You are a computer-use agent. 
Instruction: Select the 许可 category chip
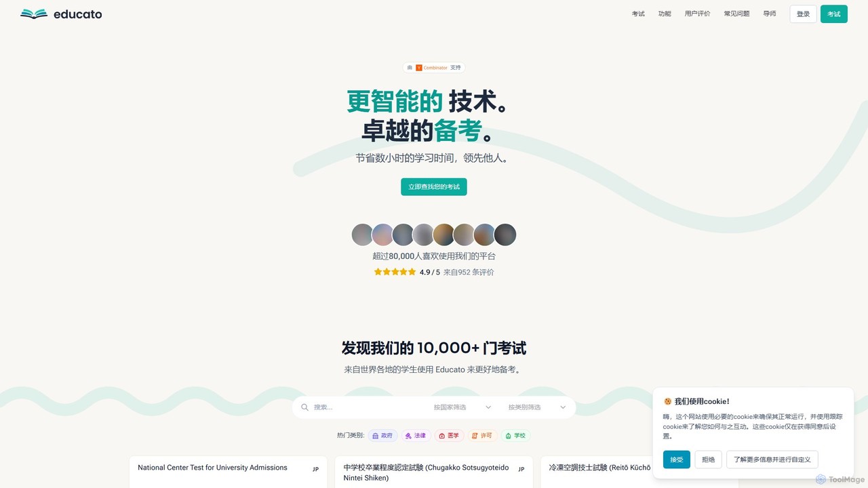pyautogui.click(x=482, y=436)
